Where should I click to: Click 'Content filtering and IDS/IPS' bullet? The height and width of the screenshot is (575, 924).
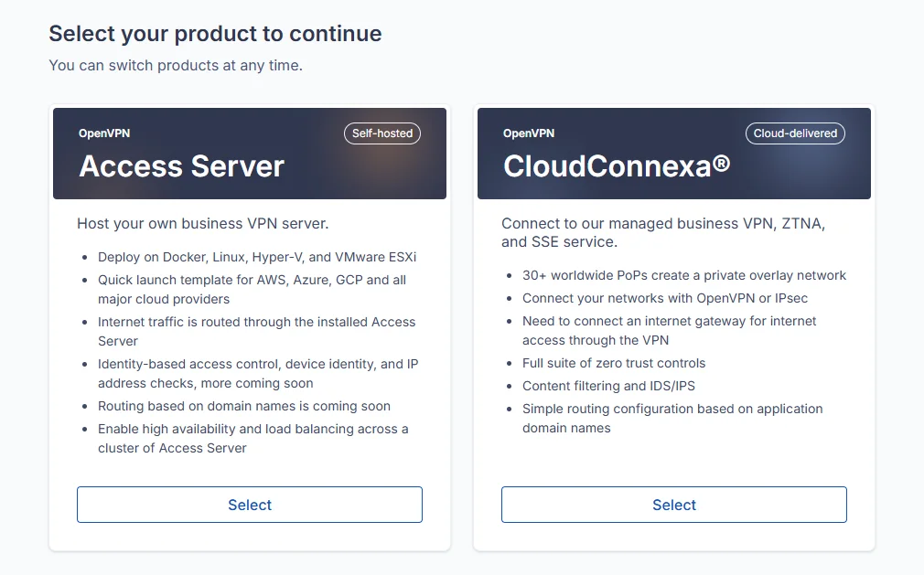click(608, 386)
